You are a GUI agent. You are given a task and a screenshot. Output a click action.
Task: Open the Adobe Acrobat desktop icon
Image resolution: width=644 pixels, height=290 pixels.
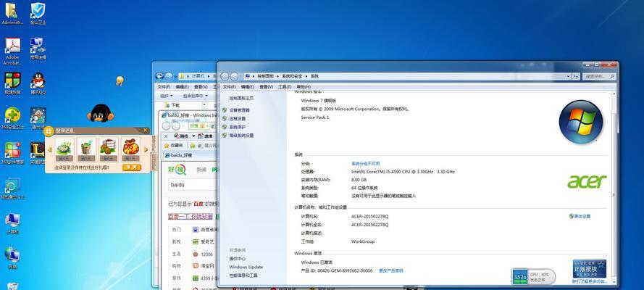[12, 50]
